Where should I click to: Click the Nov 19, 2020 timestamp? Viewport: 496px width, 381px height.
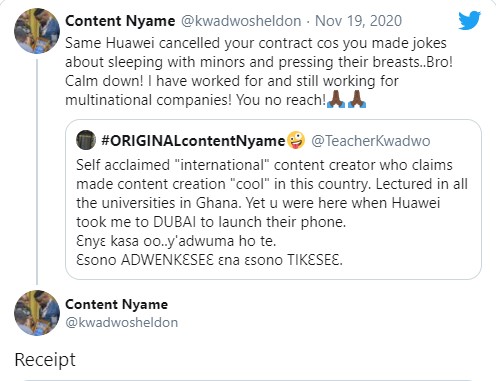358,21
